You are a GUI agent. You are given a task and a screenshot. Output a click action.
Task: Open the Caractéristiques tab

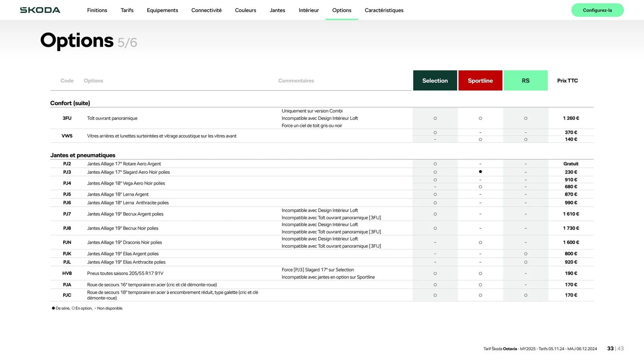click(384, 10)
